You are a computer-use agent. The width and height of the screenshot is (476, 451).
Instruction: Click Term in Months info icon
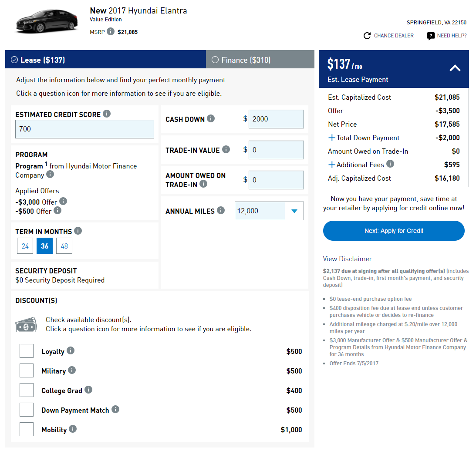click(78, 231)
